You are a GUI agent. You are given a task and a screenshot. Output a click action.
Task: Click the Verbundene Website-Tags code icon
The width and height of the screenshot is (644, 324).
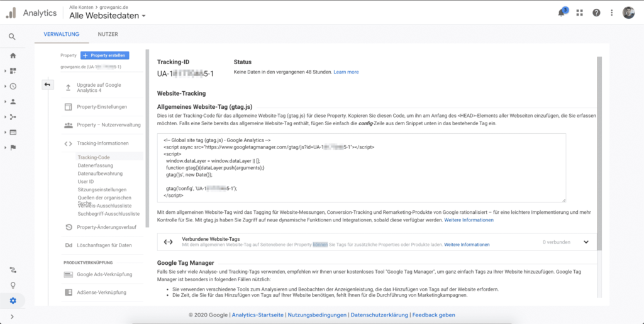coord(168,242)
